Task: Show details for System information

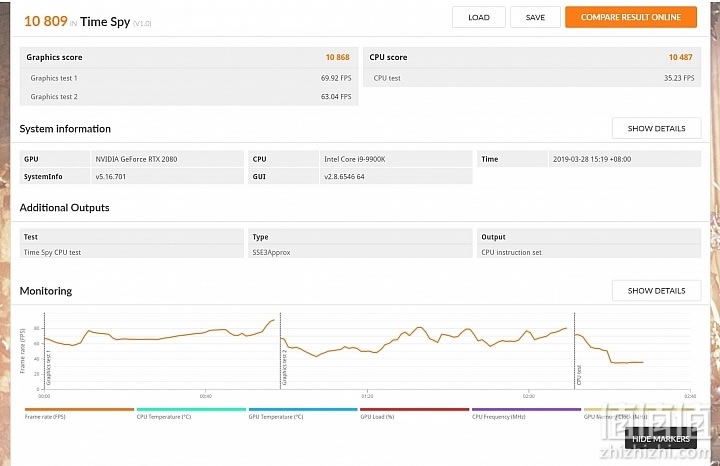Action: point(656,129)
